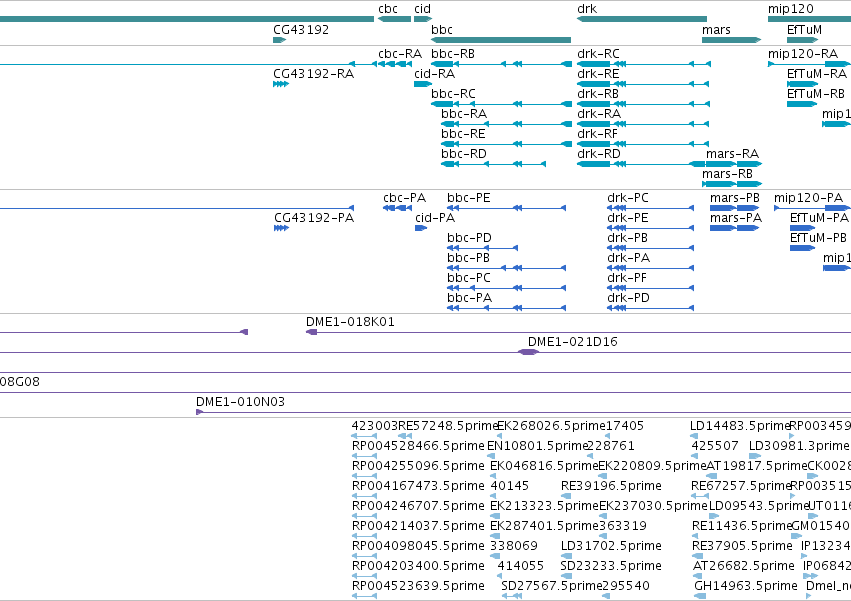Select EST RP004255096.5prime
This screenshot has height=601, width=851.
coord(364,476)
